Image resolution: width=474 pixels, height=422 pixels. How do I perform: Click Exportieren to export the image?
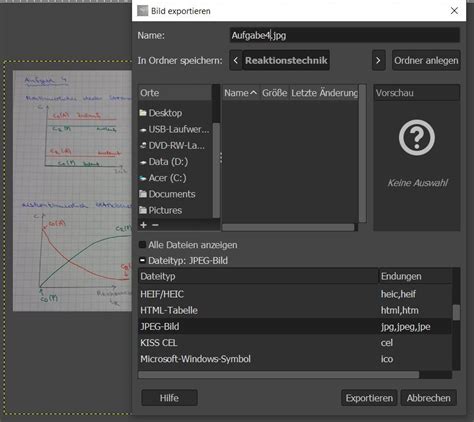tap(369, 398)
